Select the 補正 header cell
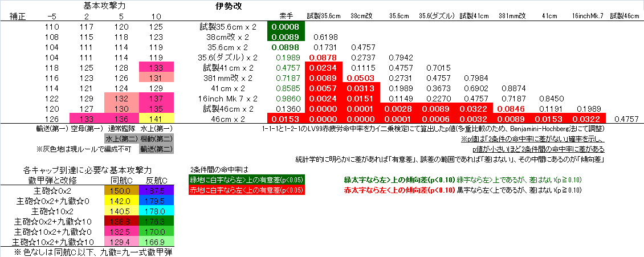This screenshot has height=257, width=644. [17, 16]
